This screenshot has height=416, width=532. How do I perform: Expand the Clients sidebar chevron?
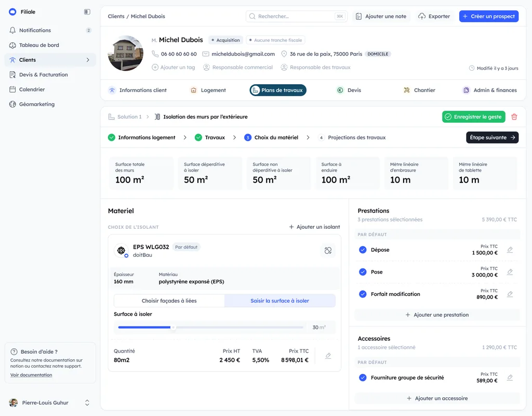tap(88, 60)
